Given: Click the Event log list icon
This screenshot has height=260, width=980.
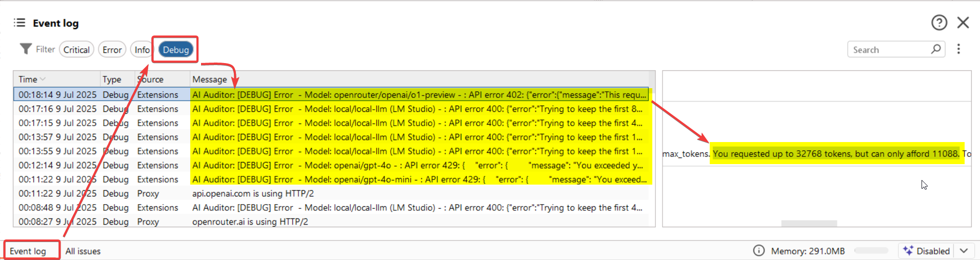Looking at the screenshot, I should pos(19,23).
